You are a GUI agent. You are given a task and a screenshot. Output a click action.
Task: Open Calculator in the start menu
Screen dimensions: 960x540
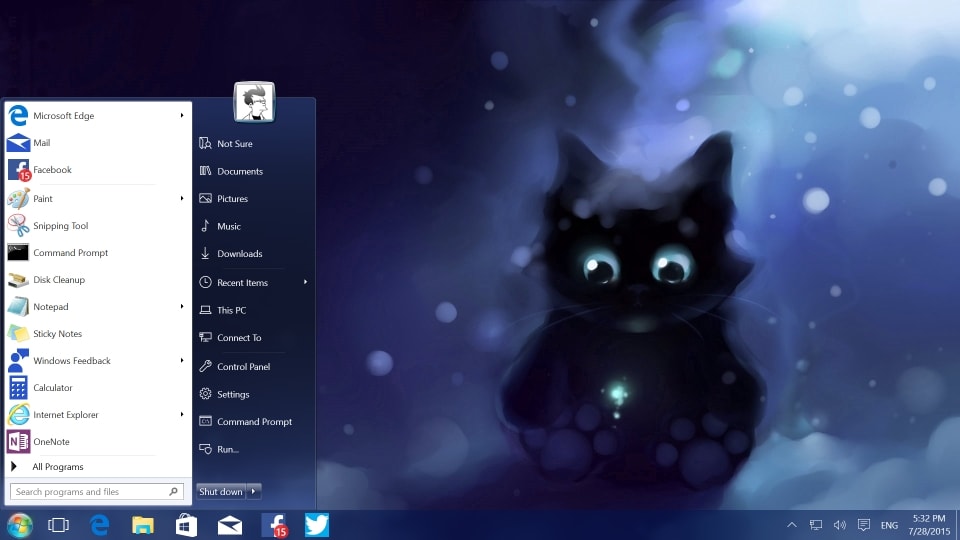[52, 388]
